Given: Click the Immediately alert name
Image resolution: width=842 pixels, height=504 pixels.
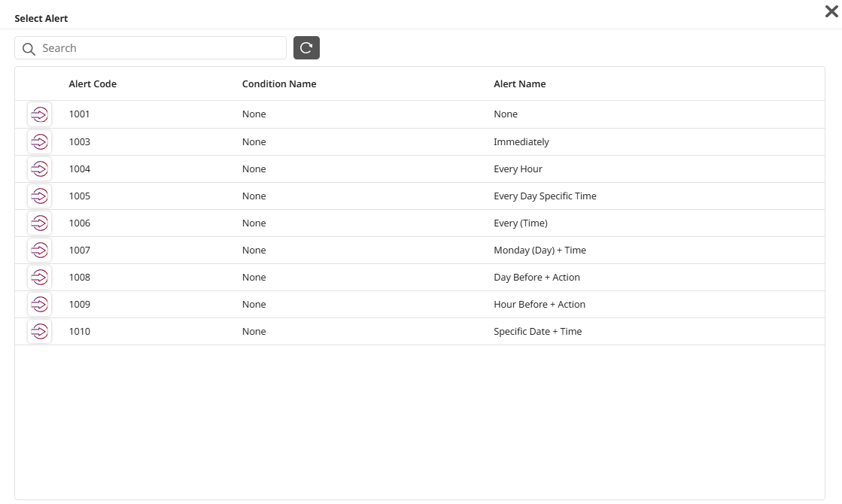Looking at the screenshot, I should (521, 142).
